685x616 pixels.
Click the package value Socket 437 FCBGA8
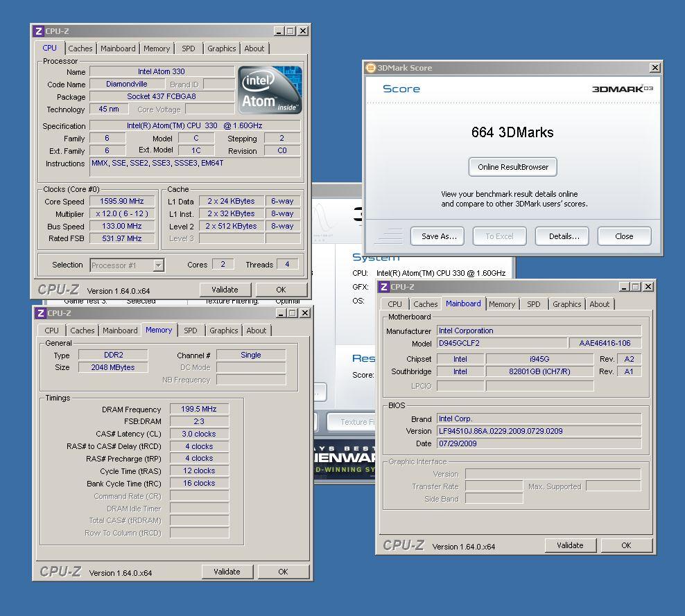(x=162, y=96)
